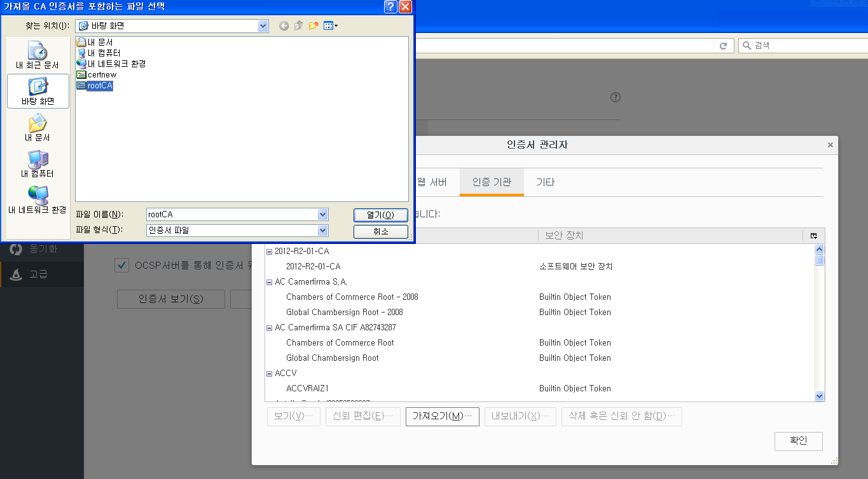Open the view menu icon in the file dialog
This screenshot has width=868, height=479.
click(x=331, y=26)
